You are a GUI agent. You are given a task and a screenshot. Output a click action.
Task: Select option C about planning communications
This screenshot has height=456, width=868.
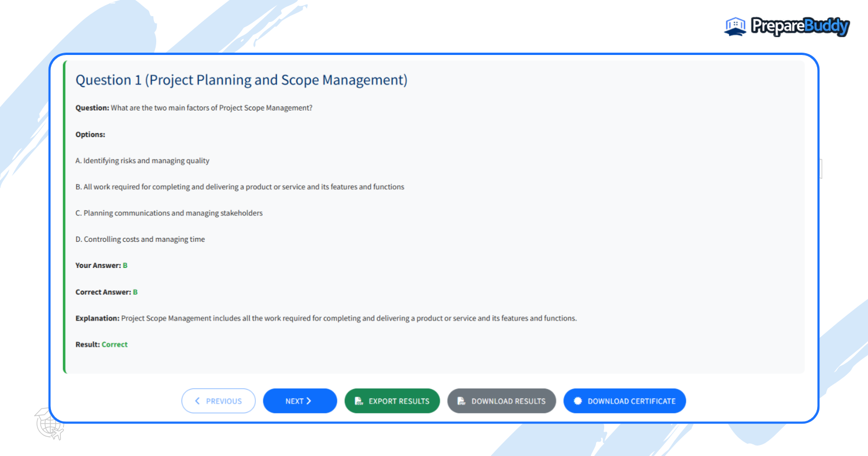(168, 213)
